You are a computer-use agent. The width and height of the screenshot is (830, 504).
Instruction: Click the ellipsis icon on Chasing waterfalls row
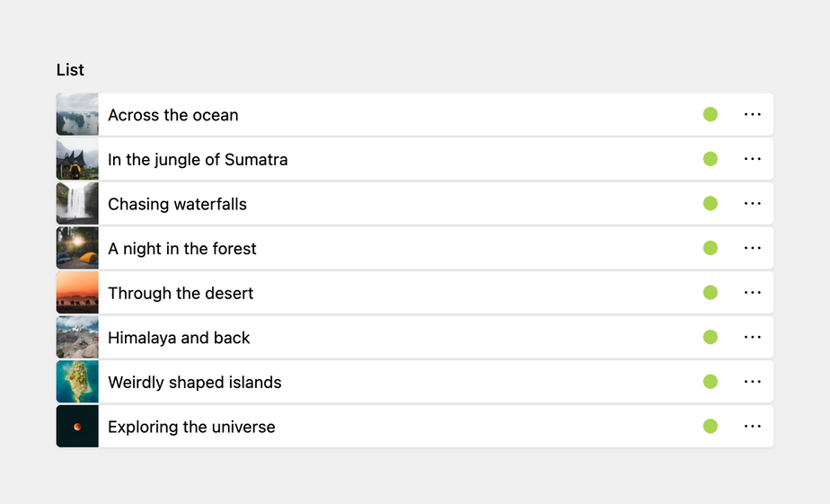753,204
